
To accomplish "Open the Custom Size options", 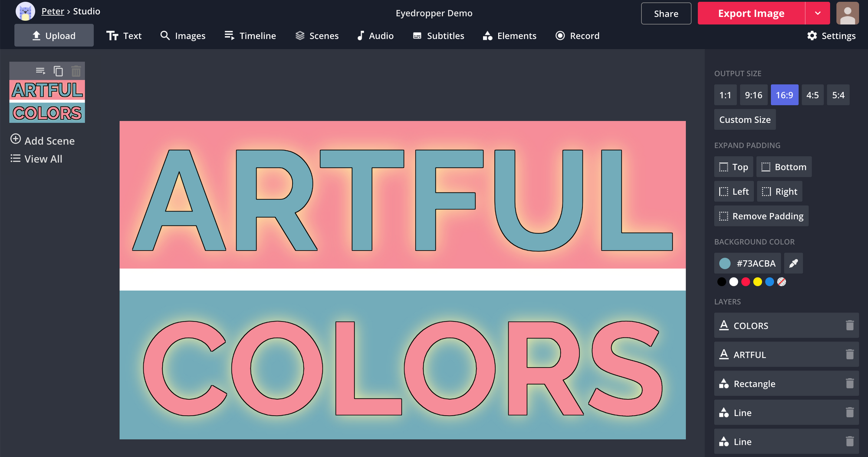I will pos(745,119).
